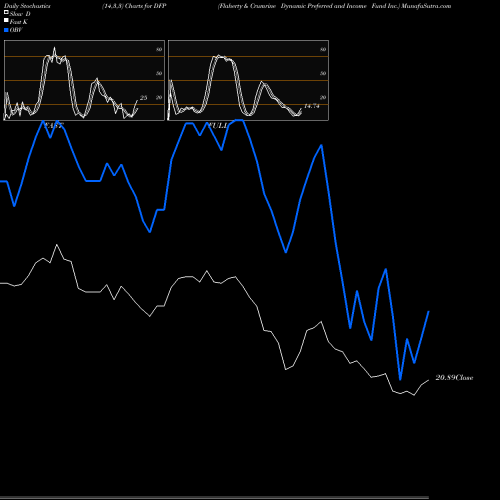Click the 25 value in fast stochastic chart
The image size is (500, 500).
(x=143, y=98)
